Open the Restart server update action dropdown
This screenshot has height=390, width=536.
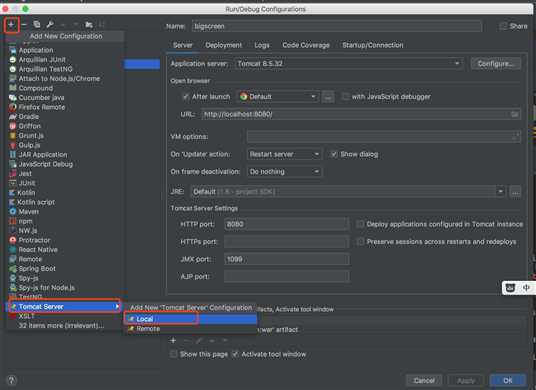284,154
